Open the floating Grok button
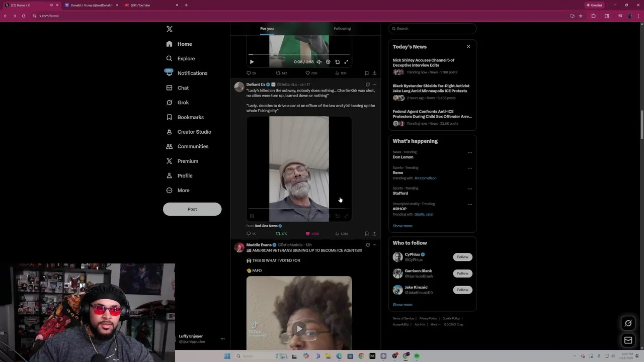Image resolution: width=644 pixels, height=362 pixels. [x=628, y=323]
